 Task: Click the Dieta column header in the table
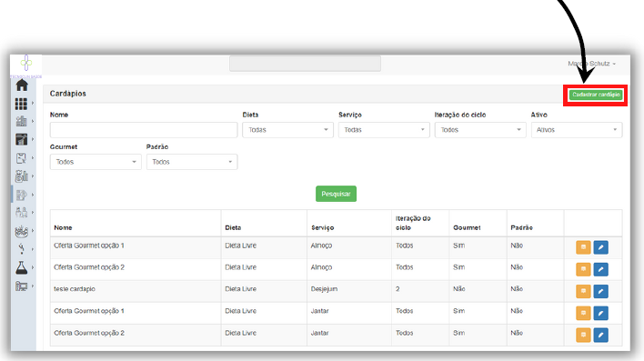coord(233,227)
